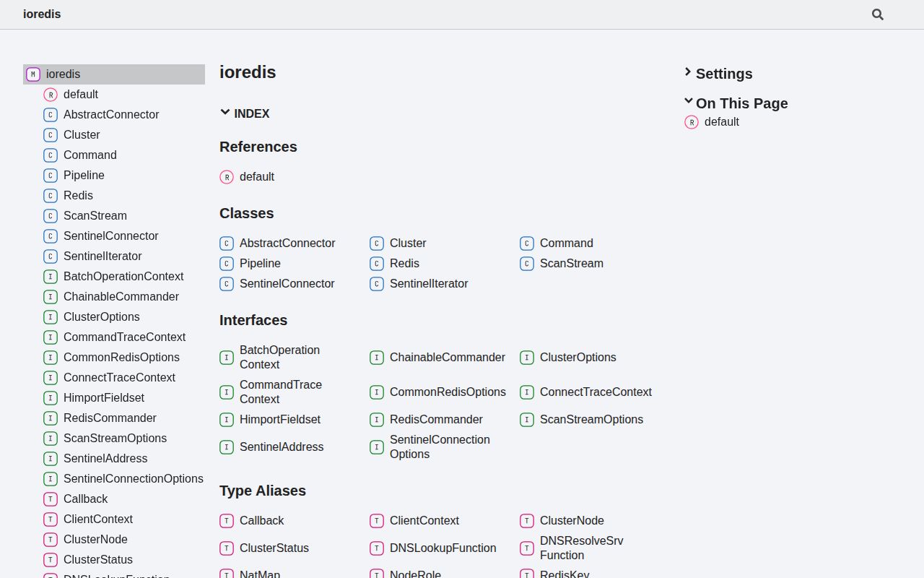Open SentinelConnector class in index
The height and width of the screenshot is (578, 924).
click(x=287, y=284)
